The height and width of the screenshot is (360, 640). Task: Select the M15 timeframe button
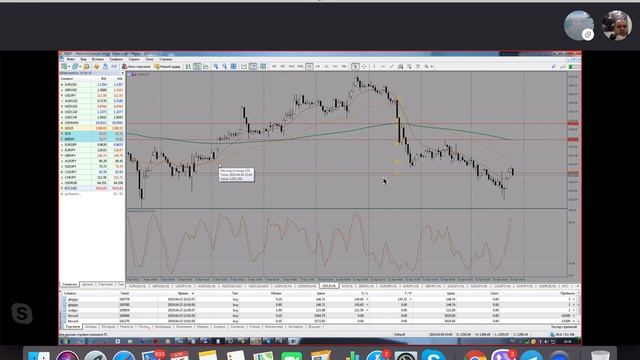tap(291, 66)
